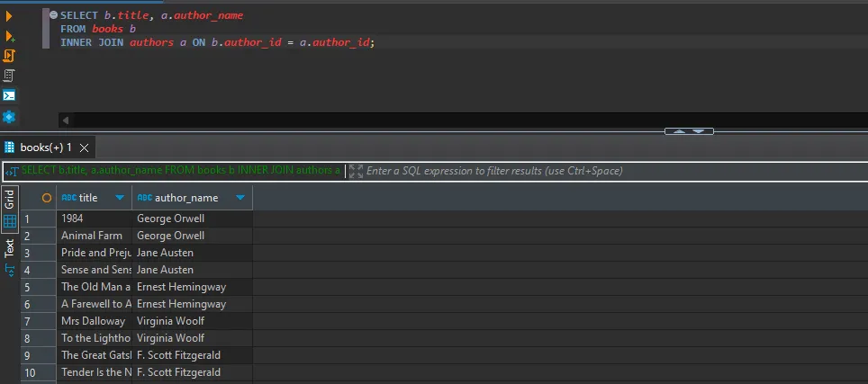Click George Orwell in row 2
868x384 pixels.
point(192,236)
